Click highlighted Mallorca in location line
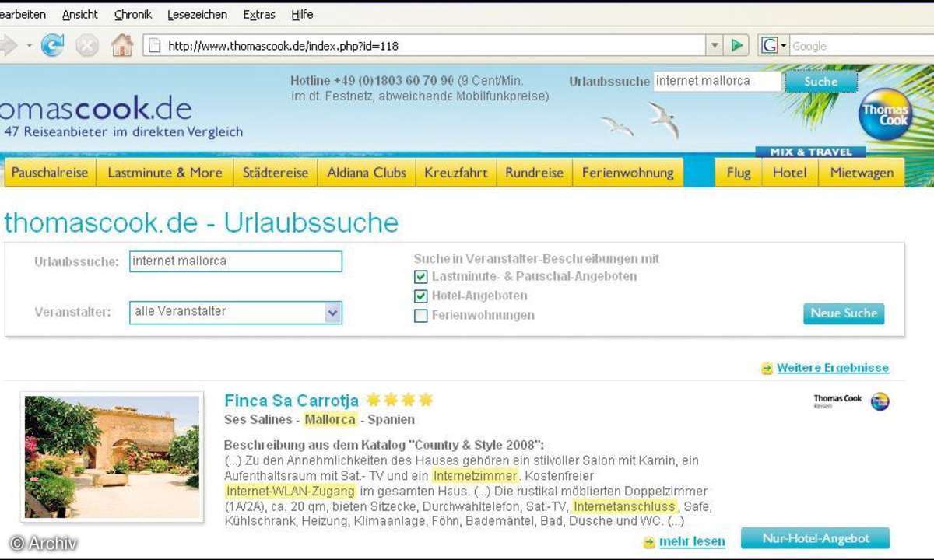This screenshot has height=560, width=934. point(330,419)
